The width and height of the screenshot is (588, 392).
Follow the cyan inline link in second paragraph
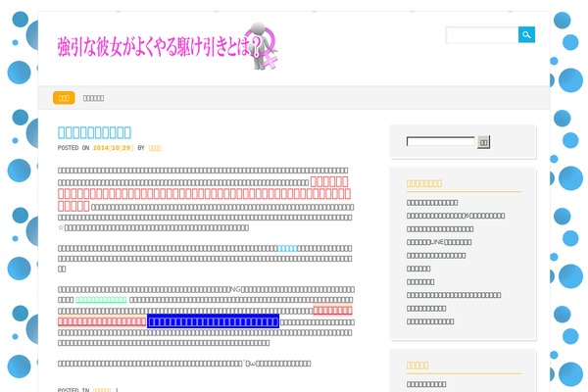(287, 248)
